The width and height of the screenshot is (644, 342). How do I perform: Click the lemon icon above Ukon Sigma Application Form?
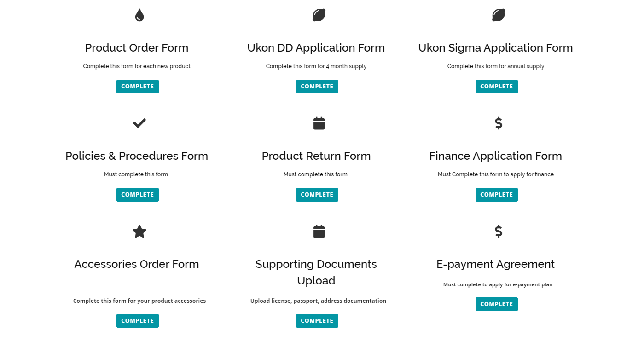coord(498,15)
